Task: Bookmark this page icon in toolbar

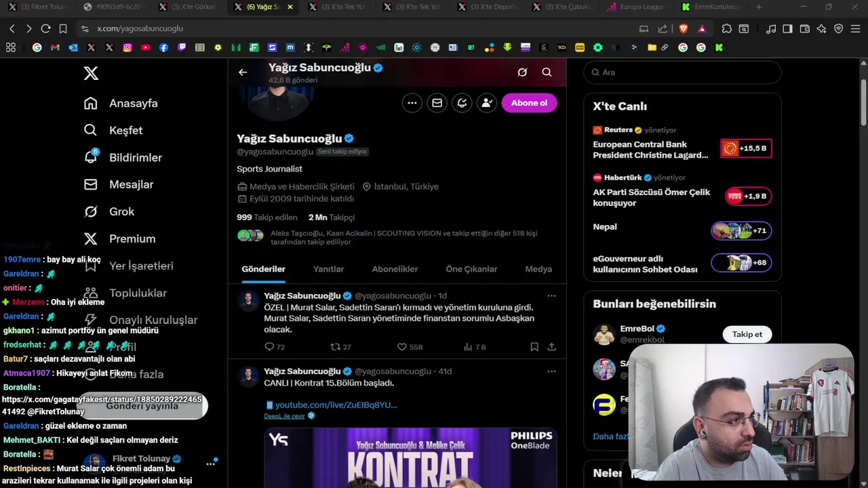Action: pos(63,28)
